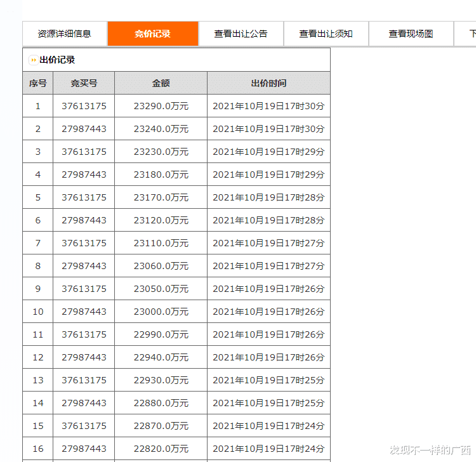Click sequence number 10 in the table
The image size is (476, 462).
tap(38, 312)
